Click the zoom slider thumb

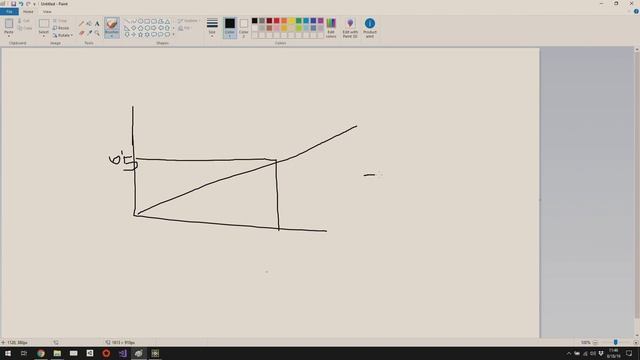tap(616, 342)
